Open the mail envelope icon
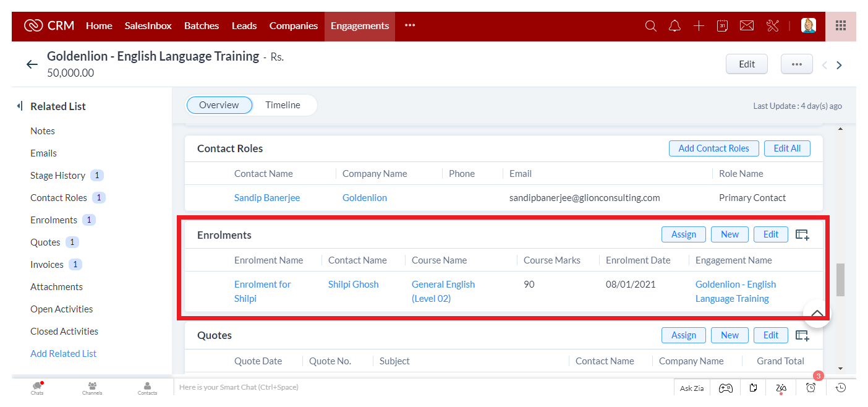Screen dimensions: 868x407 [x=747, y=26]
